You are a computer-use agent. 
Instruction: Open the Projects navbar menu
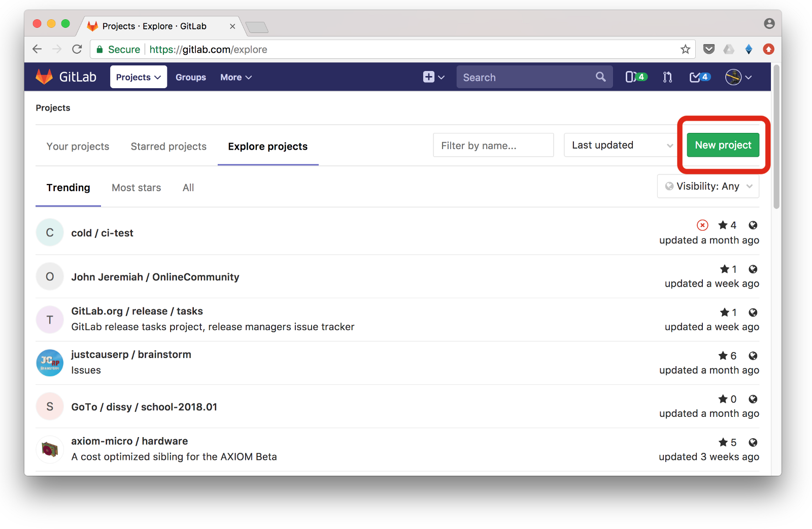138,77
